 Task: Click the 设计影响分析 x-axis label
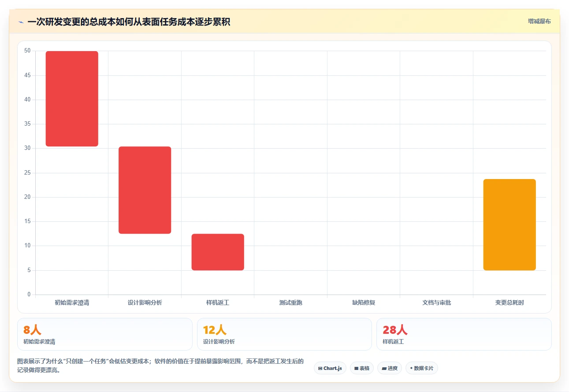(x=145, y=303)
